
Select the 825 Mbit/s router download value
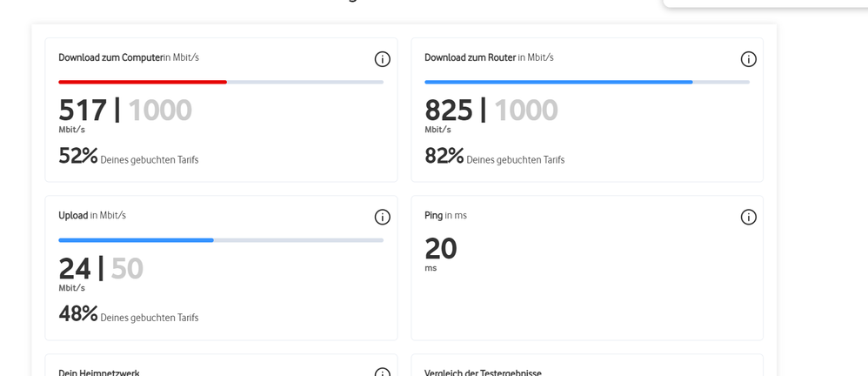pos(449,111)
